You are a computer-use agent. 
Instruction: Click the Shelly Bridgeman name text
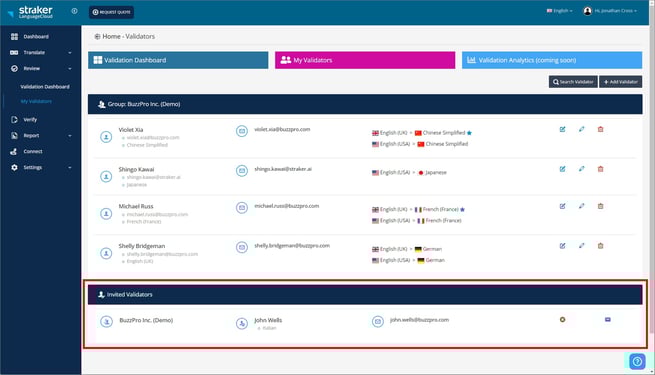click(142, 246)
